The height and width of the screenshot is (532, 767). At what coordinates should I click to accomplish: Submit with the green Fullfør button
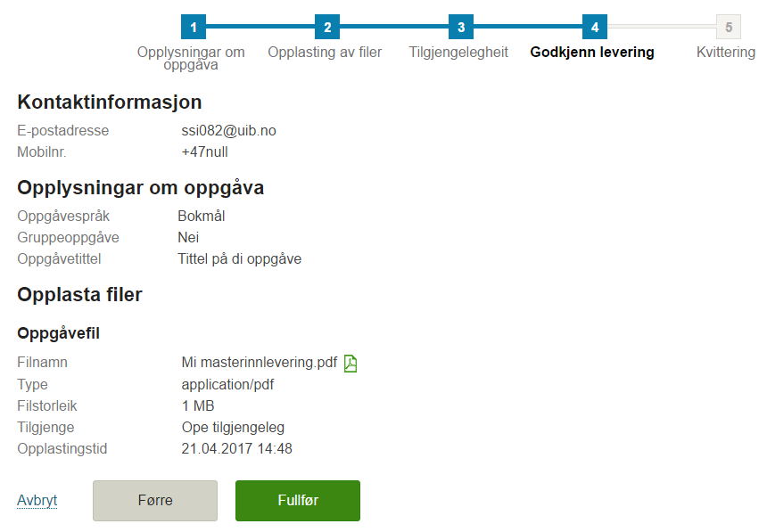coord(298,500)
